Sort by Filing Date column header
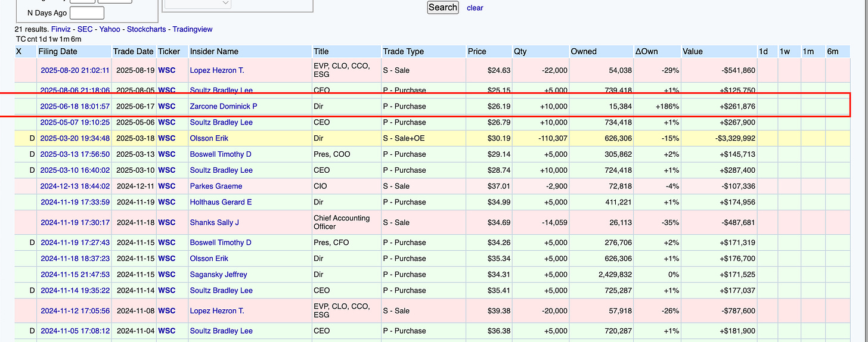Screen dimensions: 868x342 click(58, 51)
